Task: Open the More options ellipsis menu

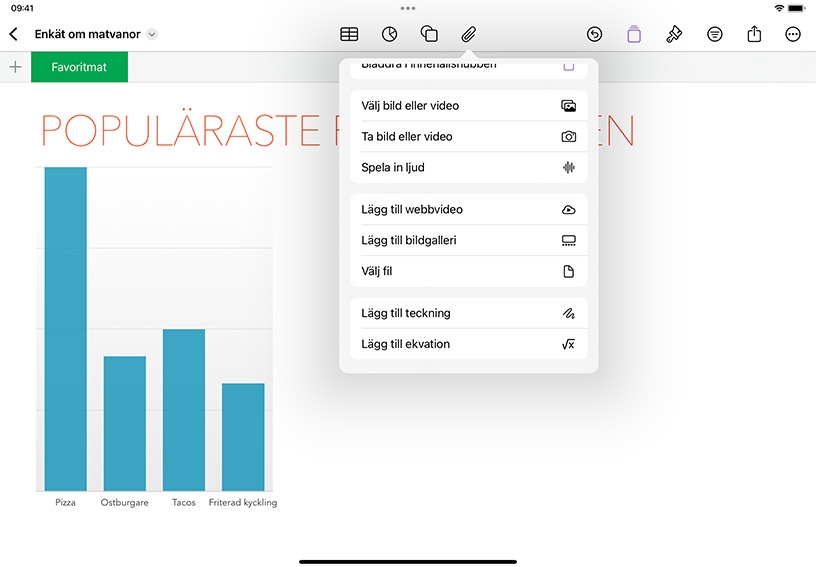Action: [x=793, y=34]
